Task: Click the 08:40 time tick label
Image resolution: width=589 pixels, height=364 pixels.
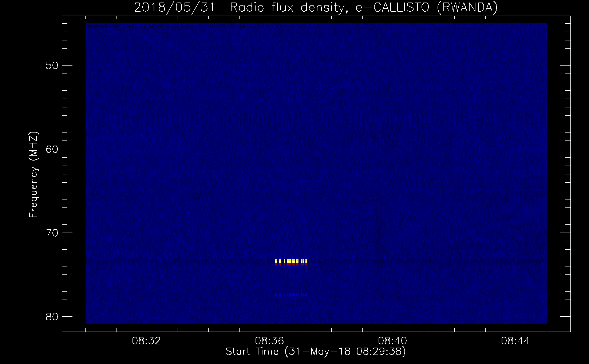Action: coord(393,341)
